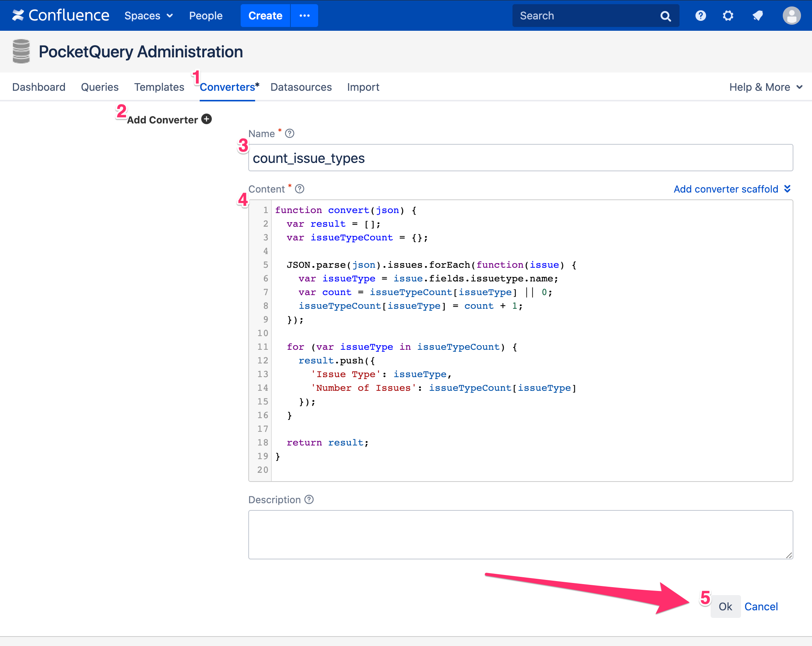Image resolution: width=812 pixels, height=646 pixels.
Task: Open the settings gear menu
Action: click(x=728, y=16)
